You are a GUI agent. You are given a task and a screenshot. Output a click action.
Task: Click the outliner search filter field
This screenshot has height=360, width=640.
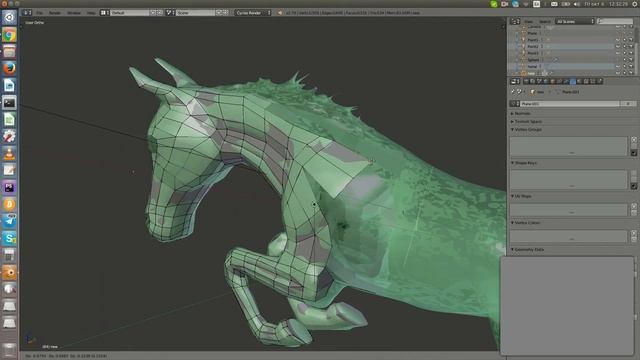tap(615, 21)
